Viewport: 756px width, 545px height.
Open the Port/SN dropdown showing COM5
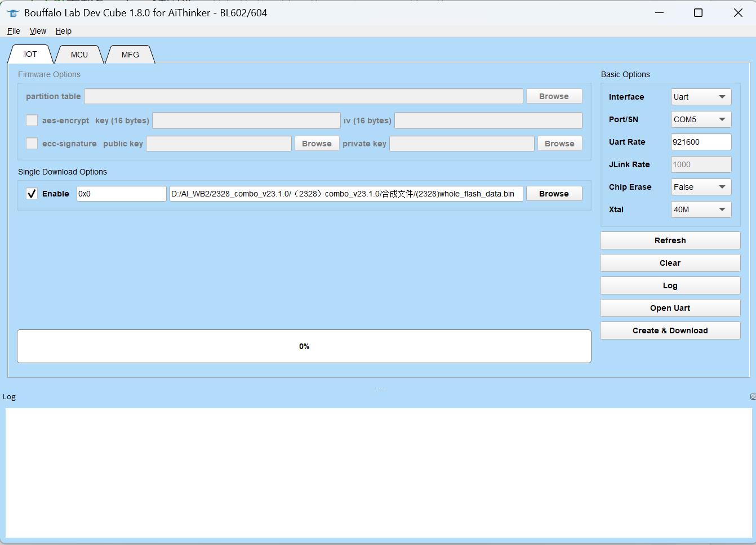[x=701, y=119]
